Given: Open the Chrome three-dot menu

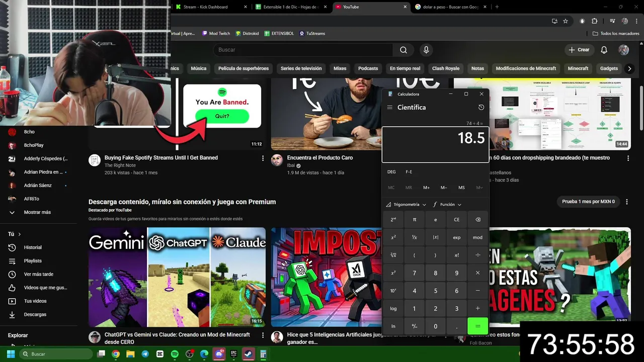Looking at the screenshot, I should click(637, 21).
